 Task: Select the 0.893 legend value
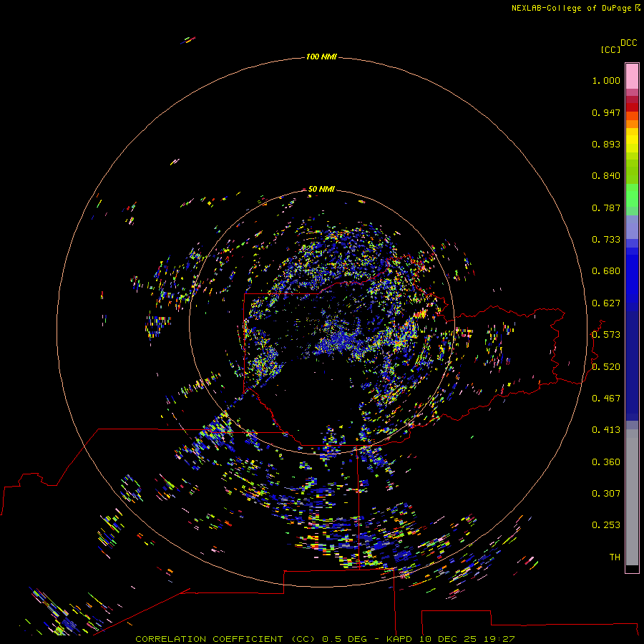coord(606,144)
